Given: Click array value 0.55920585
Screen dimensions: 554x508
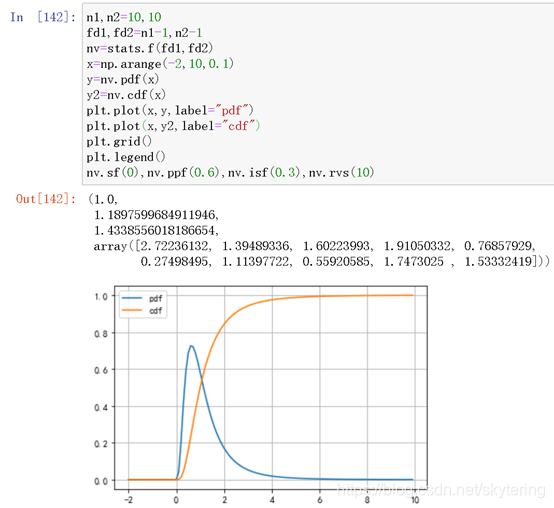Looking at the screenshot, I should pyautogui.click(x=336, y=261).
